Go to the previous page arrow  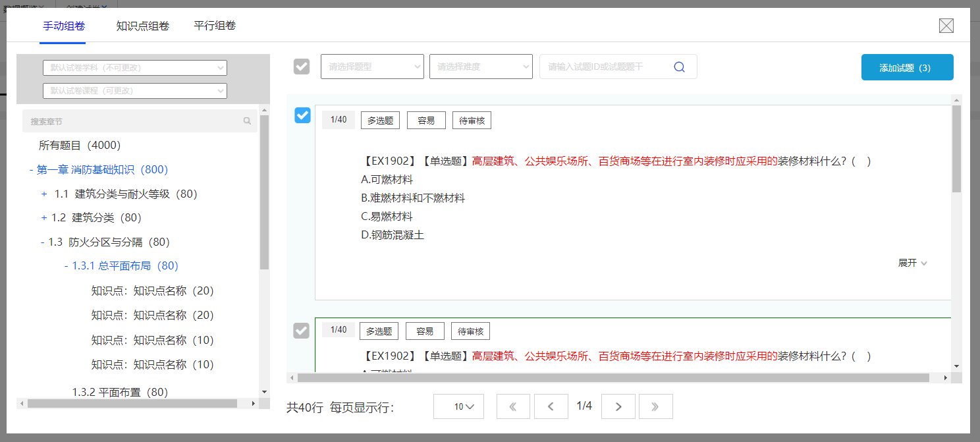pyautogui.click(x=551, y=406)
